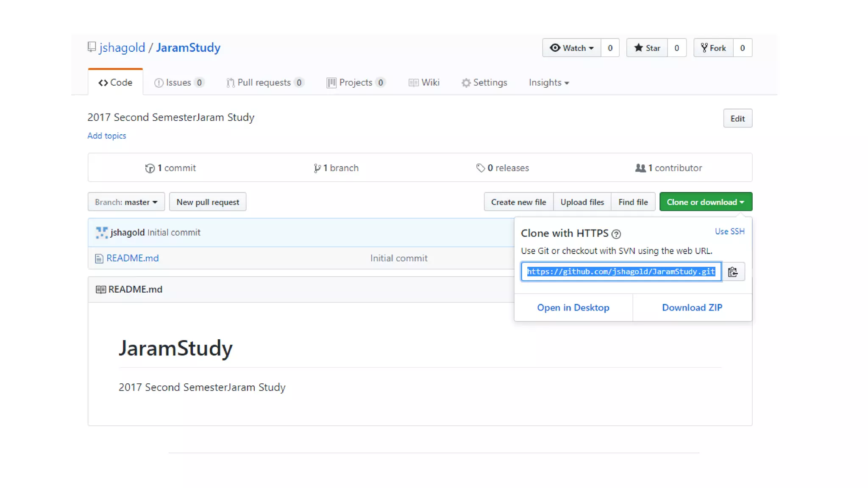
Task: Collapse the Clone or download dropdown
Action: [705, 202]
